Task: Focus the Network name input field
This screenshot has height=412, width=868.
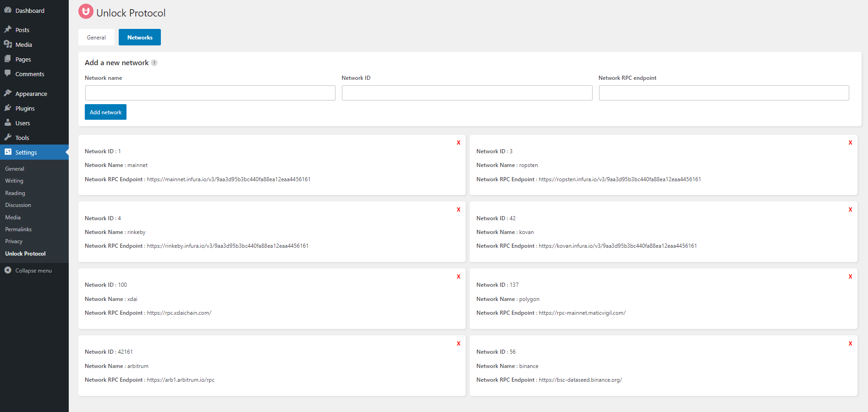Action: click(210, 93)
